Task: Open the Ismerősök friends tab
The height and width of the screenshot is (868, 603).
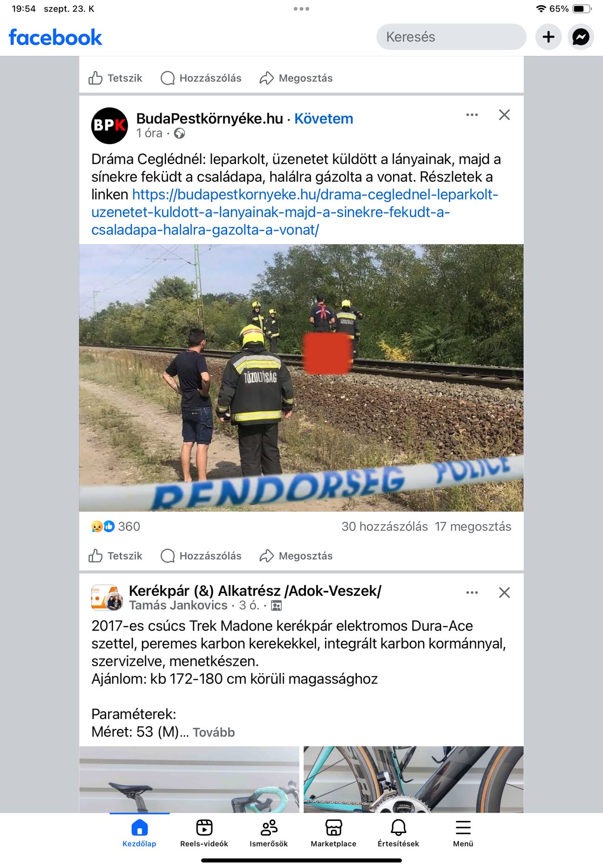Action: (x=269, y=833)
